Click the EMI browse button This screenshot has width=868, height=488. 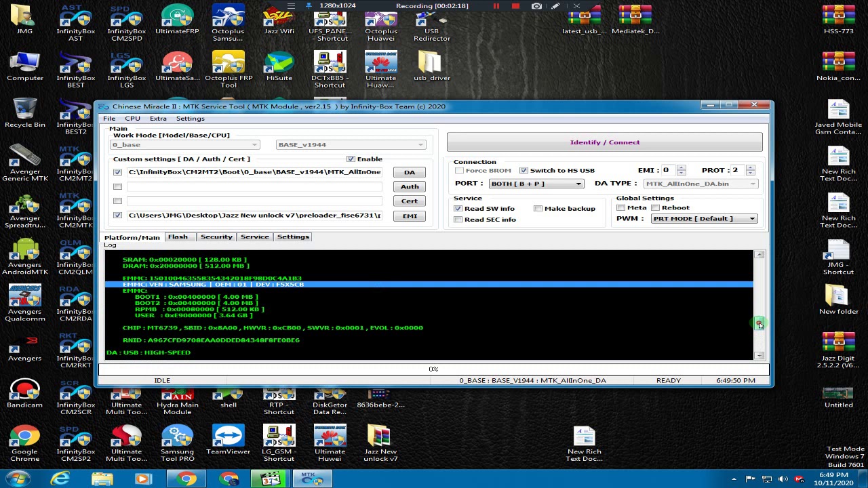(x=410, y=216)
